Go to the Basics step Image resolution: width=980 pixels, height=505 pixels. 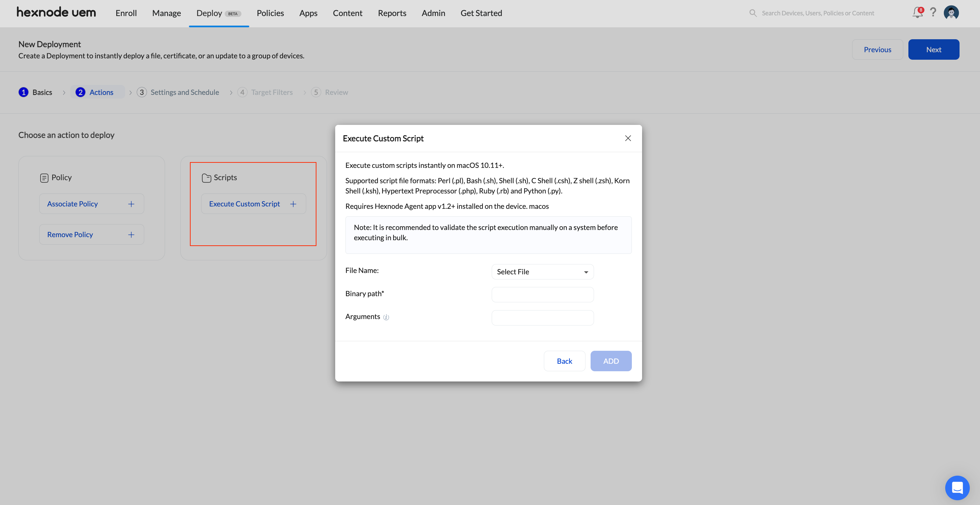[35, 92]
